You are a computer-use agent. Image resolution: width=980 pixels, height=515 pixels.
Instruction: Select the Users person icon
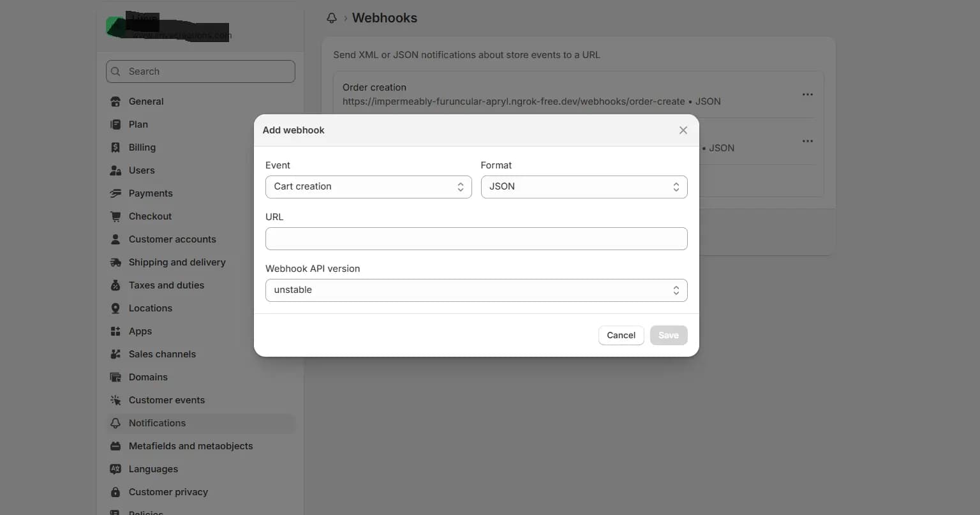[x=115, y=170]
